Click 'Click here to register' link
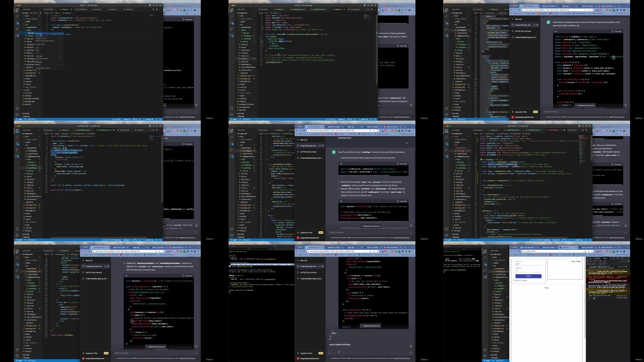The height and width of the screenshot is (362, 644). 520,280
